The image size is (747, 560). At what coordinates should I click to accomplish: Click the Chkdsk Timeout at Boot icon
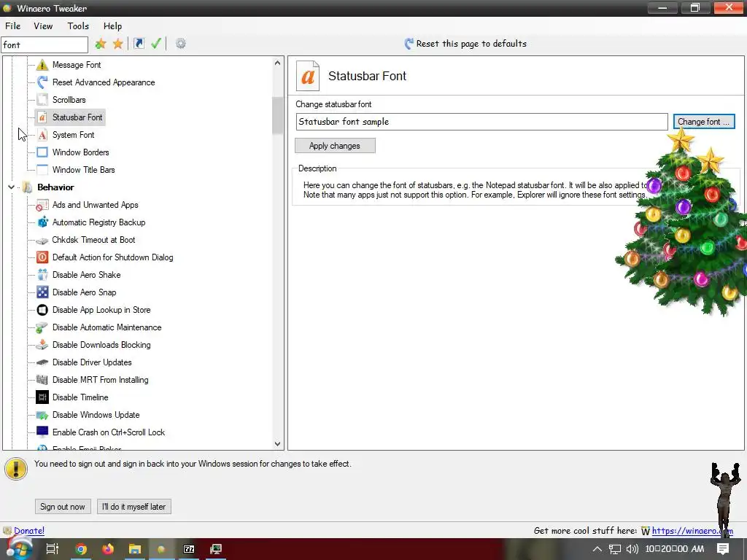[x=42, y=240]
